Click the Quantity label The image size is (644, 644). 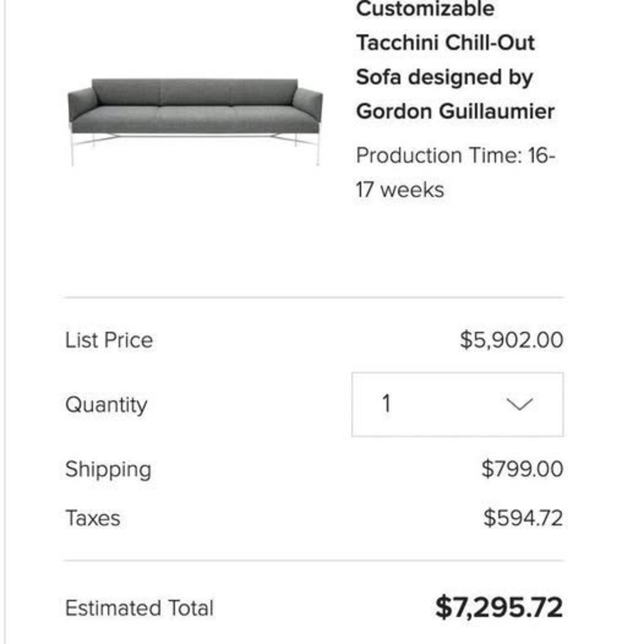(x=106, y=405)
